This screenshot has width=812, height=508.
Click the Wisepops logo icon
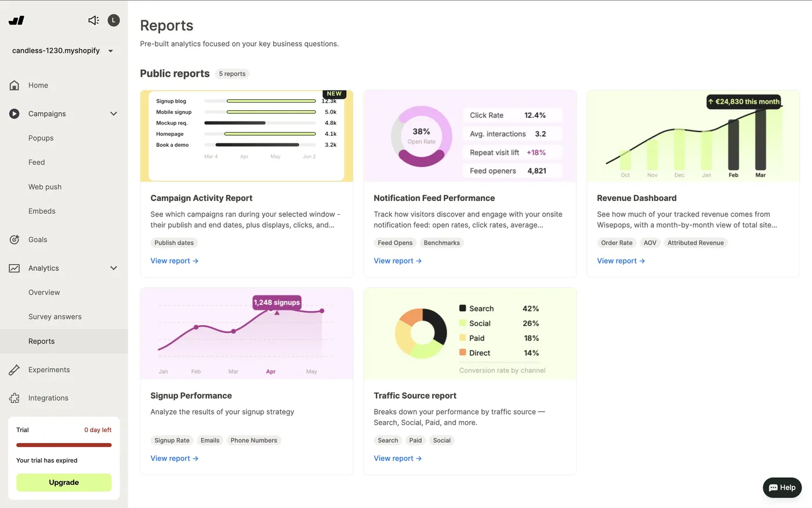(16, 20)
